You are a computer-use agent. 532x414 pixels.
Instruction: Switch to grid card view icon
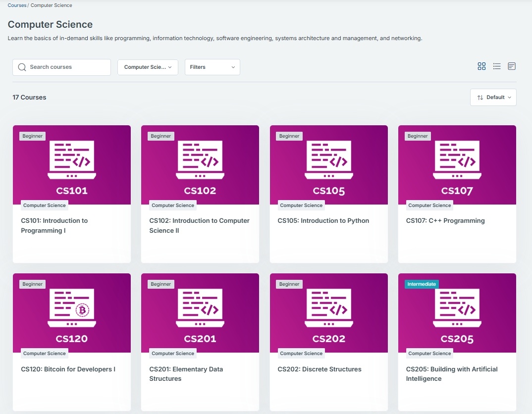(x=481, y=66)
